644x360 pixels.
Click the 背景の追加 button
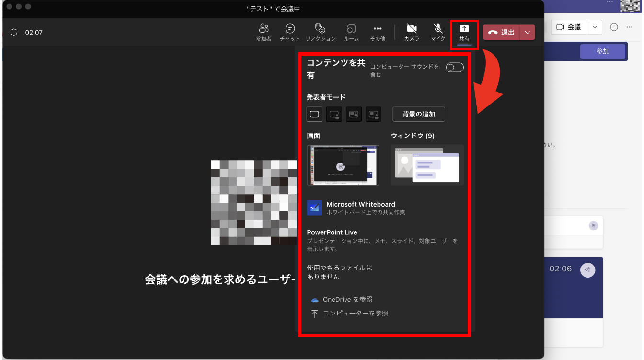pos(419,115)
